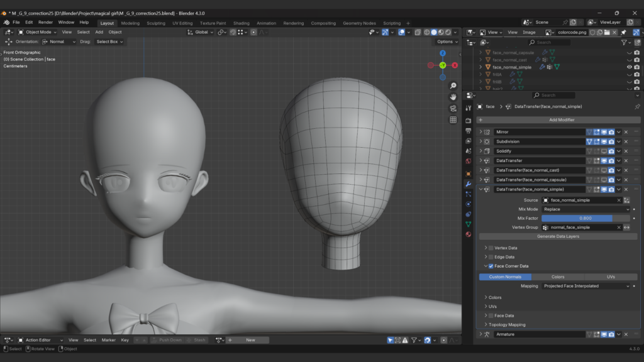Click the Vertex Group field normal_face_simple
Viewport: 644px width, 362px height.
(577, 228)
